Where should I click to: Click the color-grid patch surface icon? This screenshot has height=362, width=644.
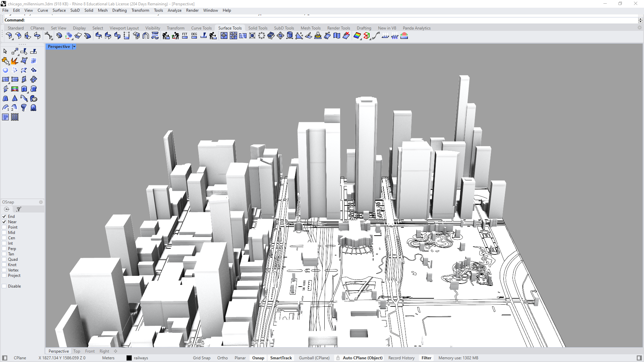14,89
